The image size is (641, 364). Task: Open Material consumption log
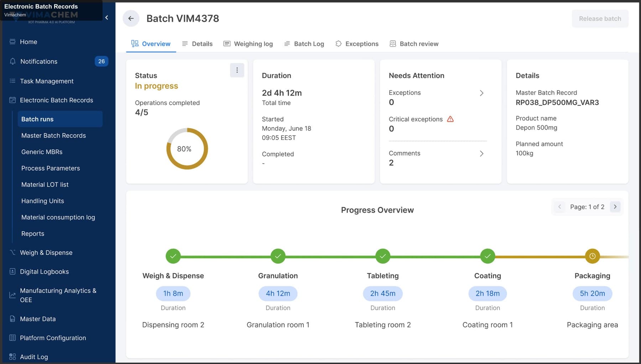[58, 217]
